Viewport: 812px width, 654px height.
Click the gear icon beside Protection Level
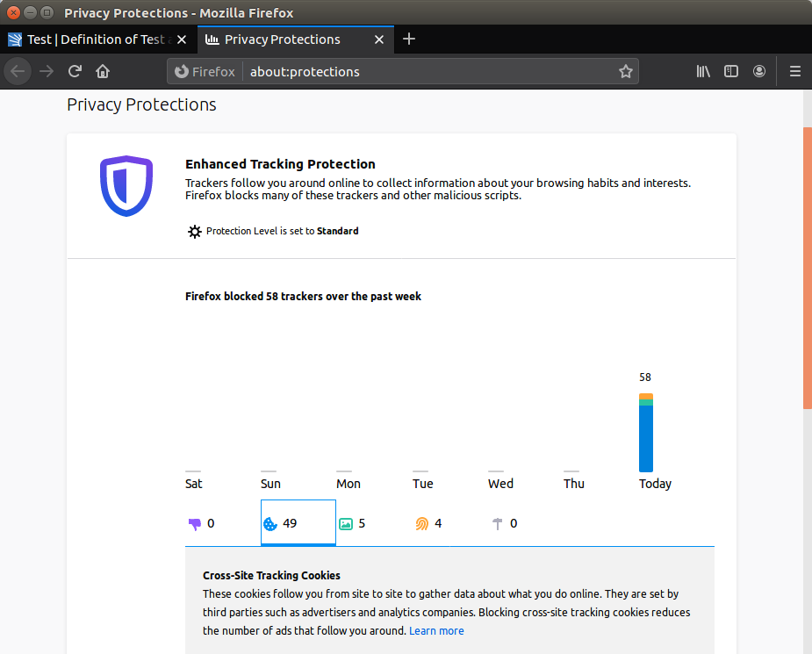click(x=194, y=231)
